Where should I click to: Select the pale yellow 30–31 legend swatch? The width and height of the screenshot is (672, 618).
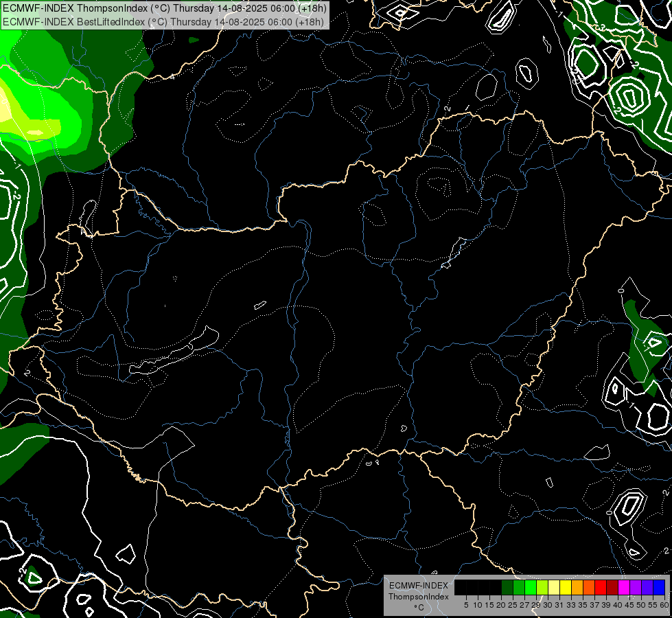[x=554, y=587]
